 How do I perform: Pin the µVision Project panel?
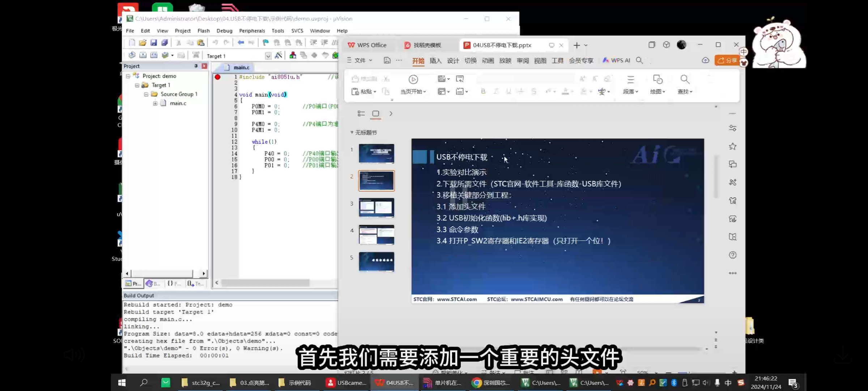(196, 66)
